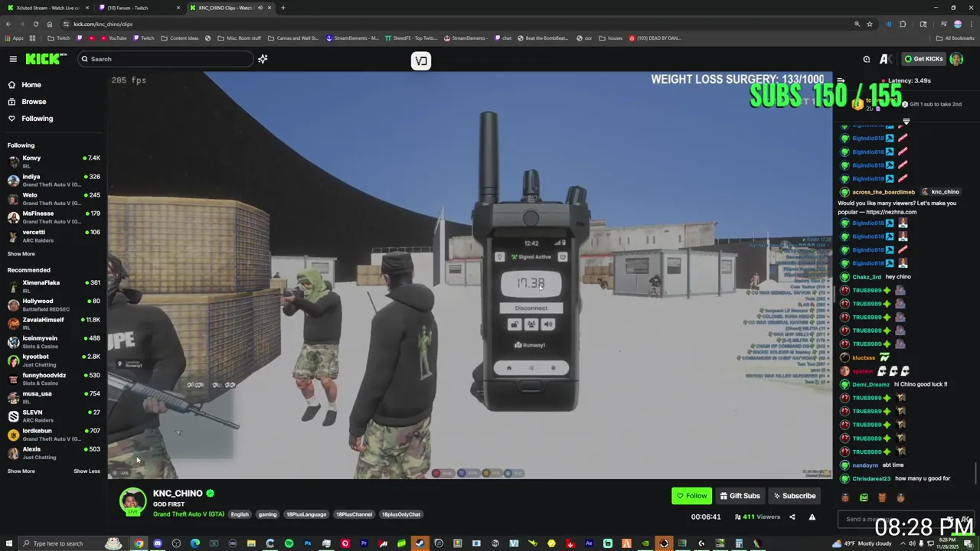Follow the KNC_CHINO channel
Screen dimensions: 980x551
[691, 496]
